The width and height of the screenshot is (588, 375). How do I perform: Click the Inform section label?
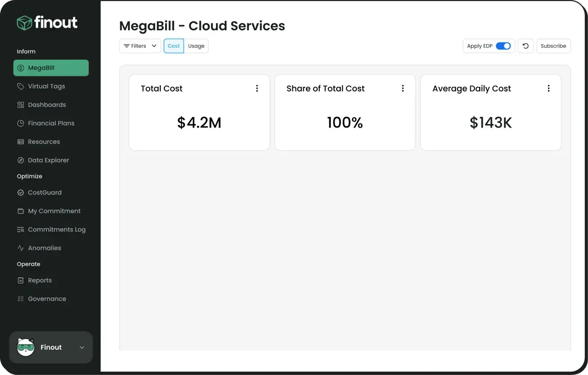tap(26, 51)
